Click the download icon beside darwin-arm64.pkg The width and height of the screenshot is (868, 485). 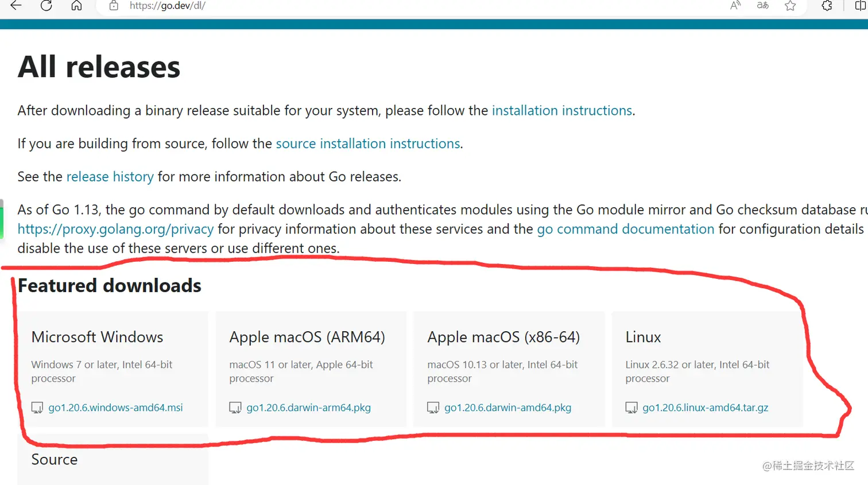(x=235, y=408)
